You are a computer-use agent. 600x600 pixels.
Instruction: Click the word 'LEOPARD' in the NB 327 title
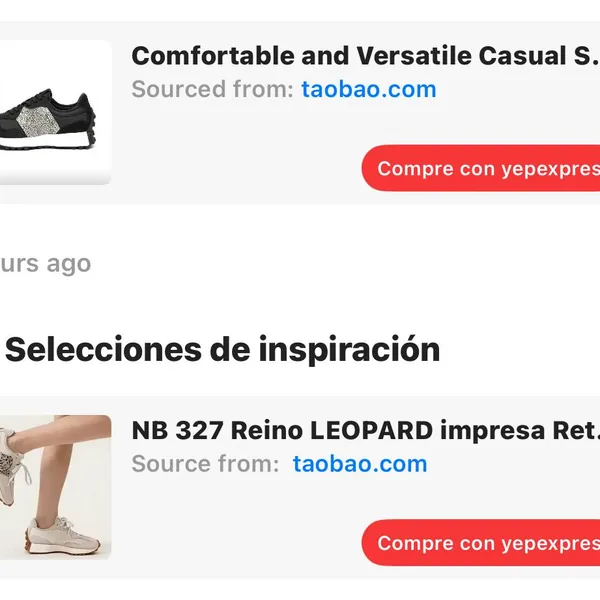[372, 430]
